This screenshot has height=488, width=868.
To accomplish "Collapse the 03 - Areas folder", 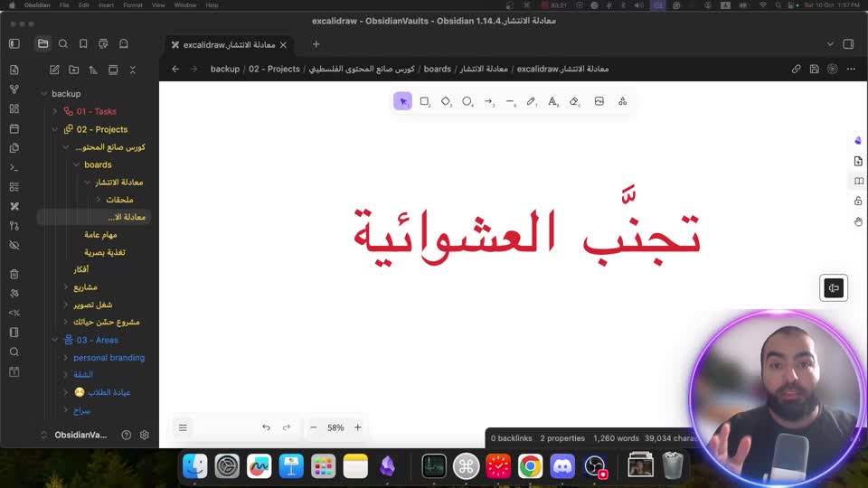I will (55, 340).
